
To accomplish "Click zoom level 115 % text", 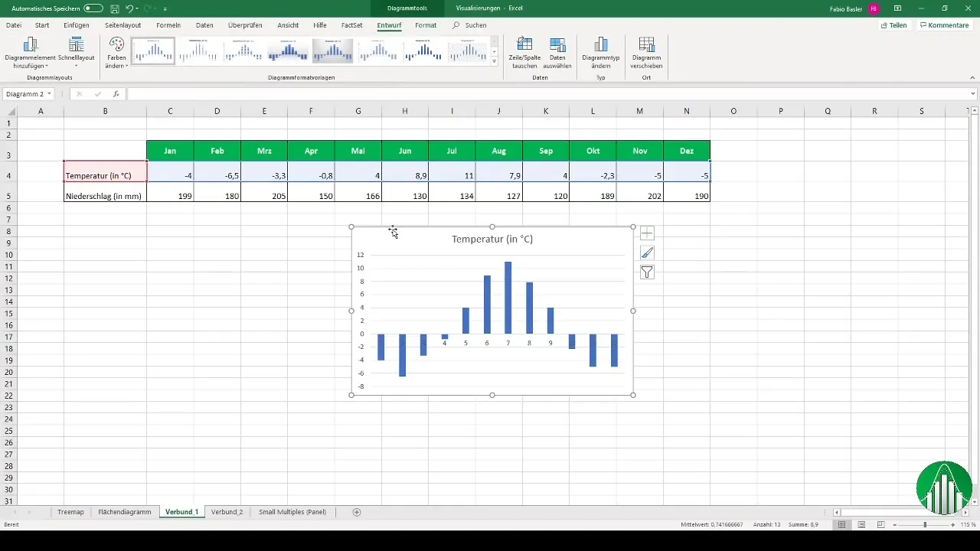I will (x=968, y=525).
